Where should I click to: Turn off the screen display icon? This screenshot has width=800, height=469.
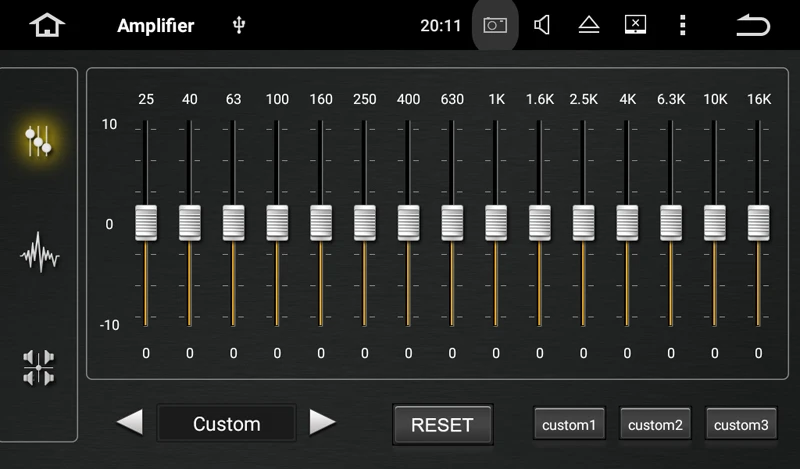click(635, 24)
